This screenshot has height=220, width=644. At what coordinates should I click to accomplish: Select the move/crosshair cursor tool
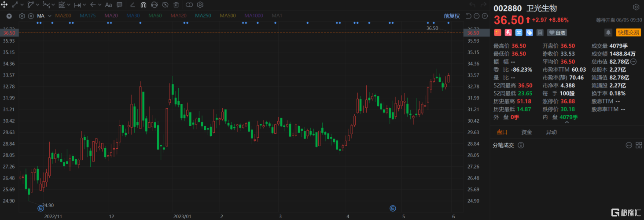tap(4, 4)
